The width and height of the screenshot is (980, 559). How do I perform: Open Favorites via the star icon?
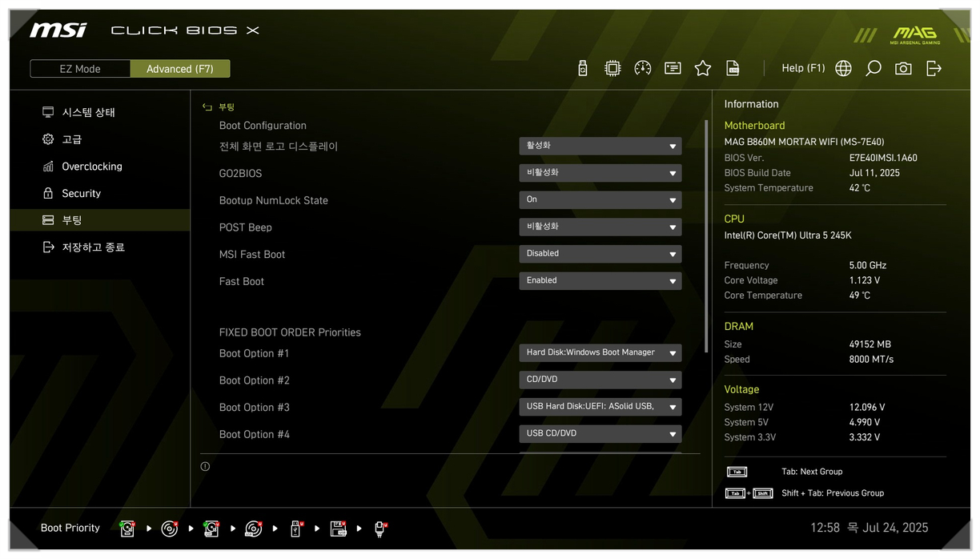(703, 69)
